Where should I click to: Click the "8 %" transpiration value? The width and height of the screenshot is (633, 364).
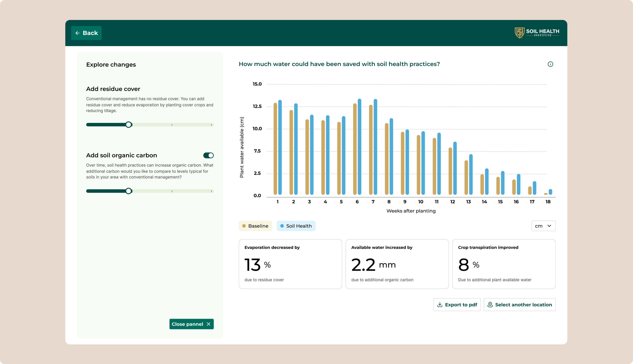pos(469,265)
